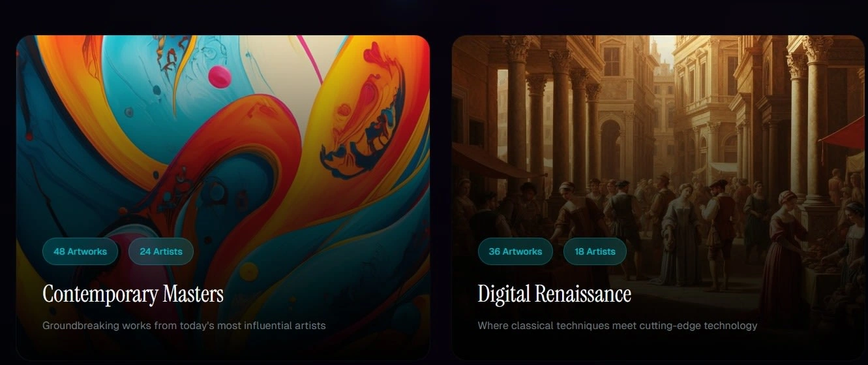This screenshot has width=868, height=365.
Task: Click the 36 Artworks badge
Action: (x=515, y=251)
